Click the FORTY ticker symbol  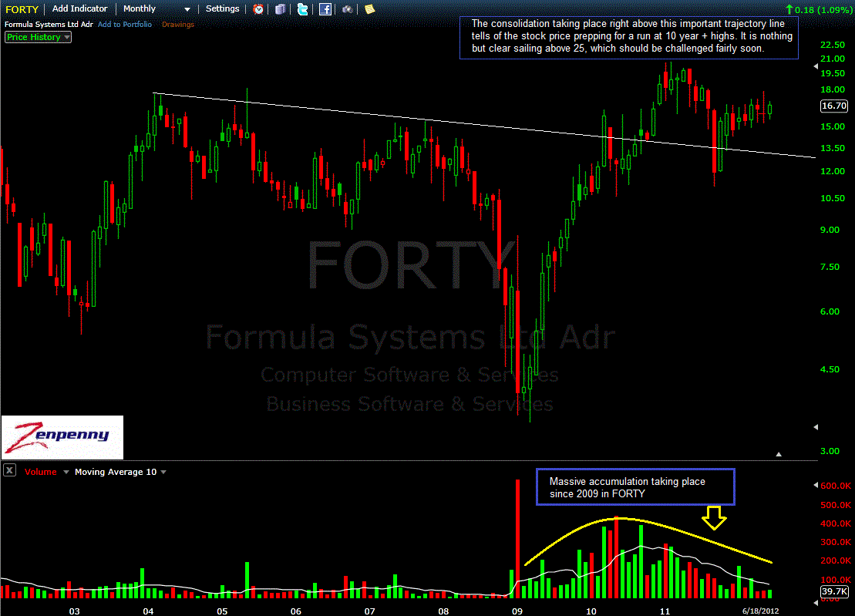tap(22, 9)
